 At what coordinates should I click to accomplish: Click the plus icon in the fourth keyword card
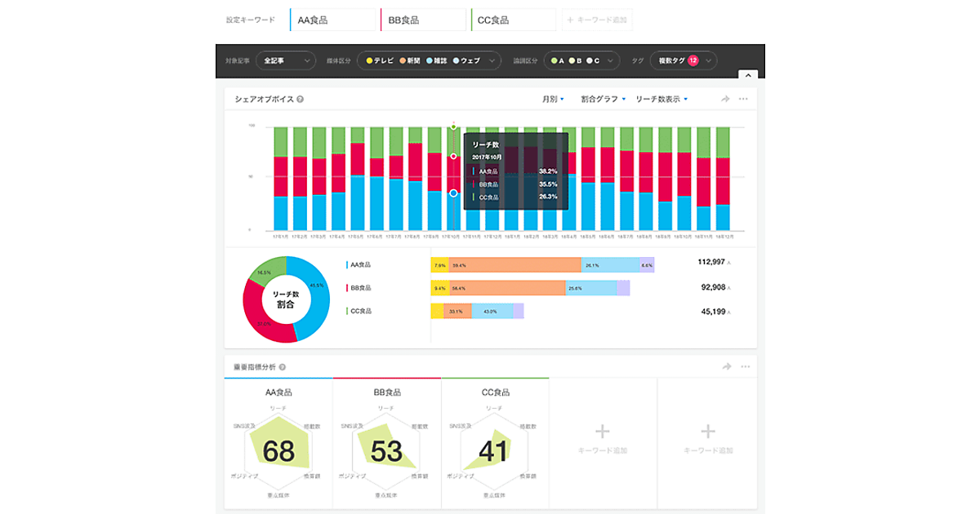pyautogui.click(x=602, y=432)
